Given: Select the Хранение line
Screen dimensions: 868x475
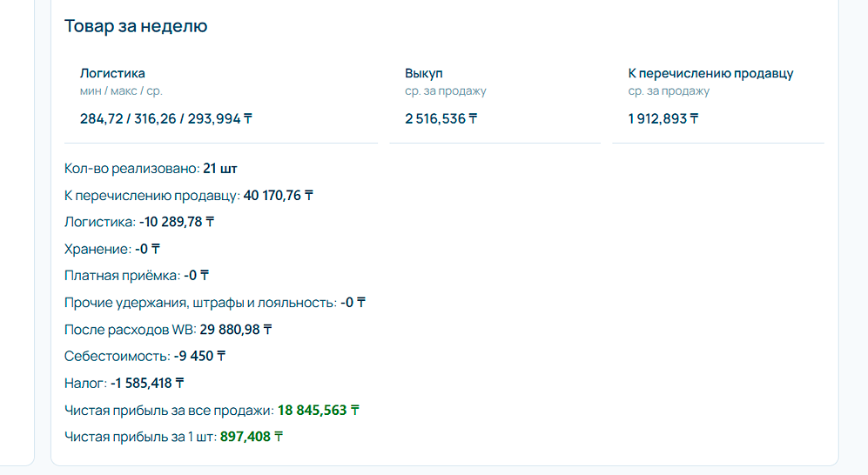Looking at the screenshot, I should click(x=111, y=249).
